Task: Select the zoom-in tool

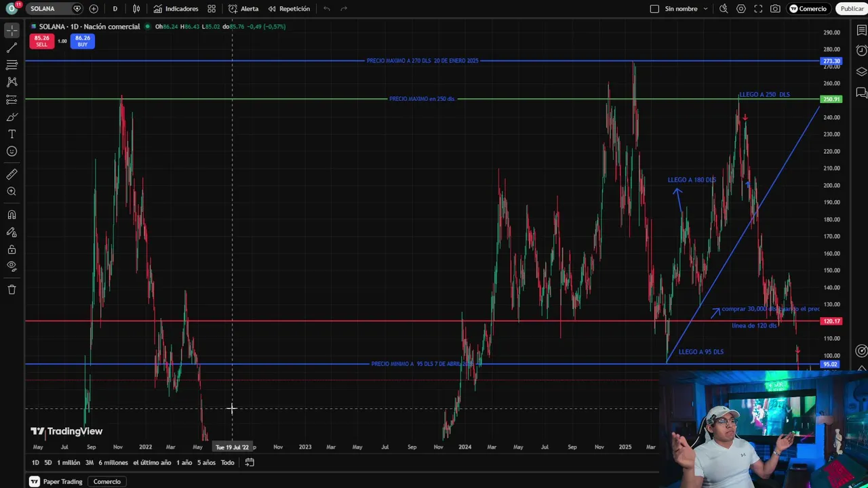Action: point(12,192)
